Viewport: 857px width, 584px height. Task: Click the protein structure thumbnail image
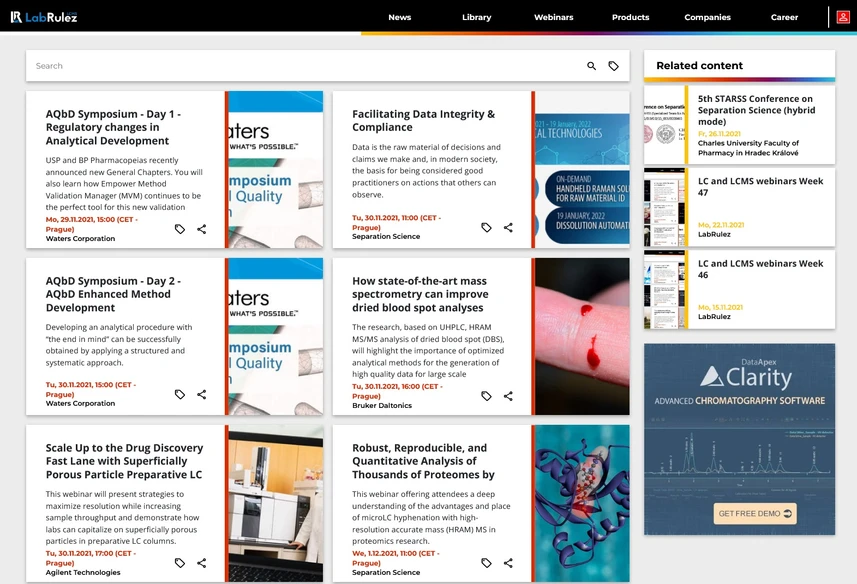click(582, 503)
